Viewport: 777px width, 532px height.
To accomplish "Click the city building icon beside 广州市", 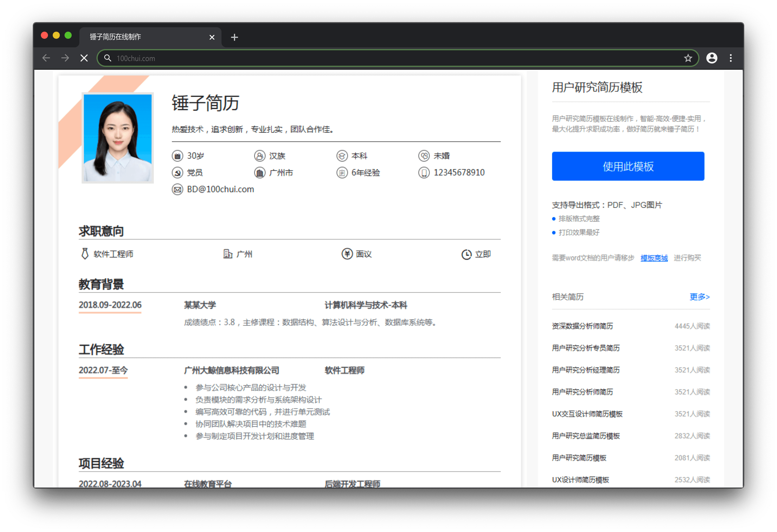I will (259, 173).
